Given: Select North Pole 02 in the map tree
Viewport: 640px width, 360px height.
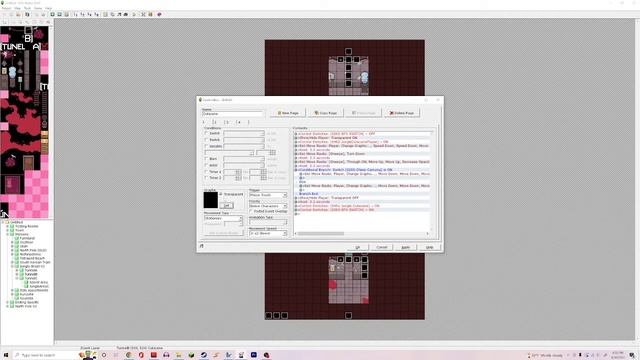Looking at the screenshot, I should pos(25,306).
